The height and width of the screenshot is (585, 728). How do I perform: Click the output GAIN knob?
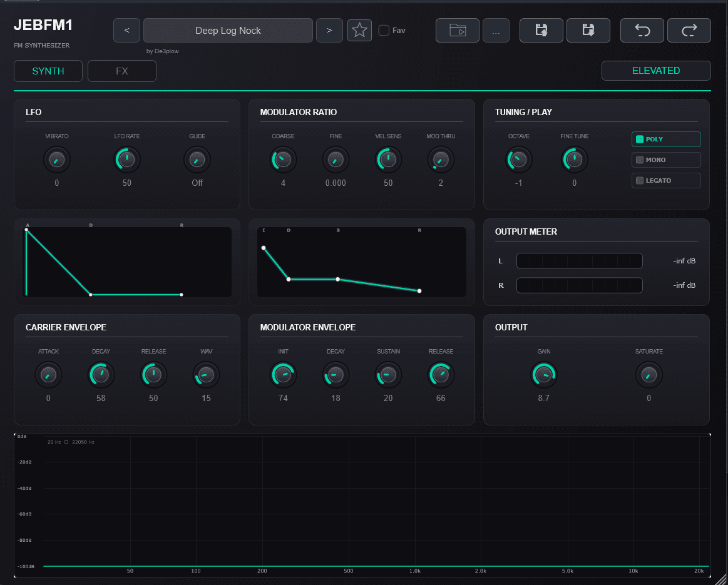[544, 375]
